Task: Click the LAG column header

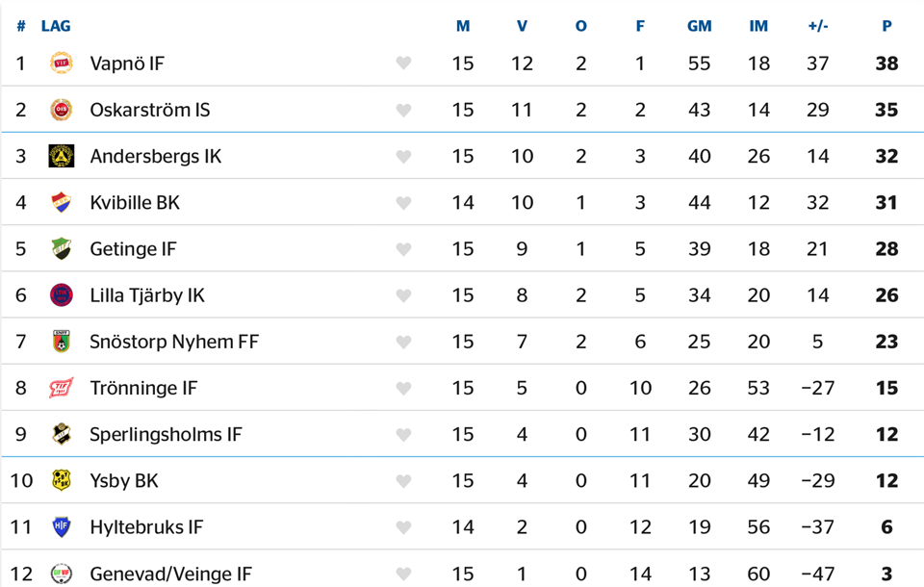Action: point(56,26)
